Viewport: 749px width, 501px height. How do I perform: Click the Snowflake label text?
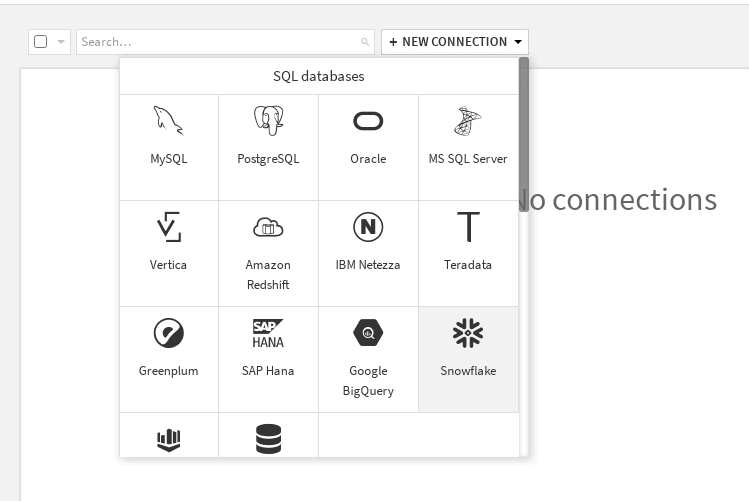pos(468,371)
